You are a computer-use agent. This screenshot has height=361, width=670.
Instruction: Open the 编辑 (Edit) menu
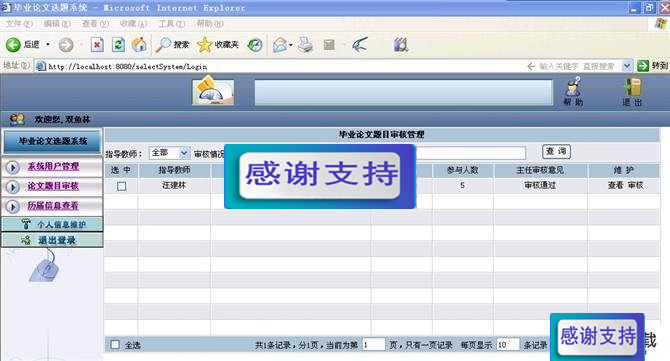point(57,23)
